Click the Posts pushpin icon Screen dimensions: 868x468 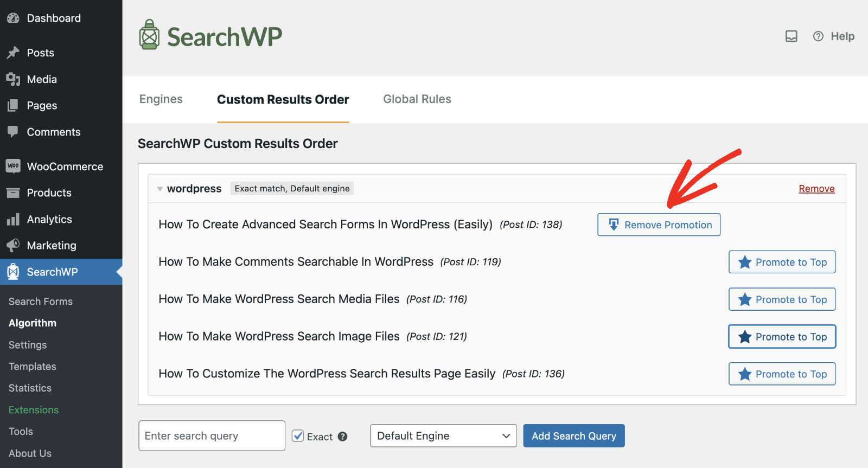tap(13, 53)
